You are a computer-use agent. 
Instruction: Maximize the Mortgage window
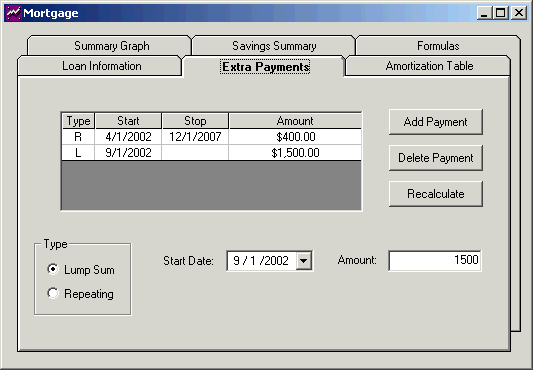(x=500, y=13)
